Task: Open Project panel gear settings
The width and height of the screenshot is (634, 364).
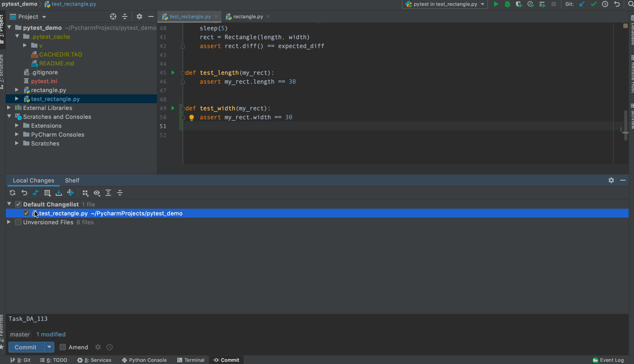Action: point(139,16)
